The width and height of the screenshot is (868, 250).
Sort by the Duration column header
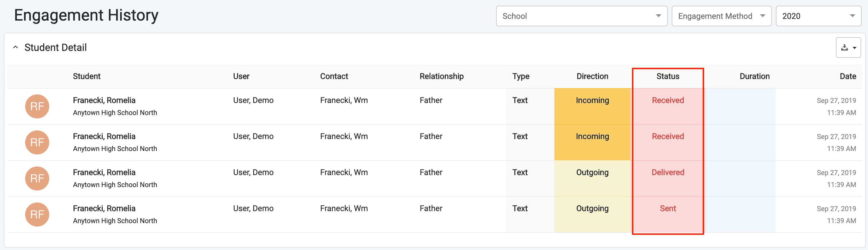pyautogui.click(x=754, y=76)
